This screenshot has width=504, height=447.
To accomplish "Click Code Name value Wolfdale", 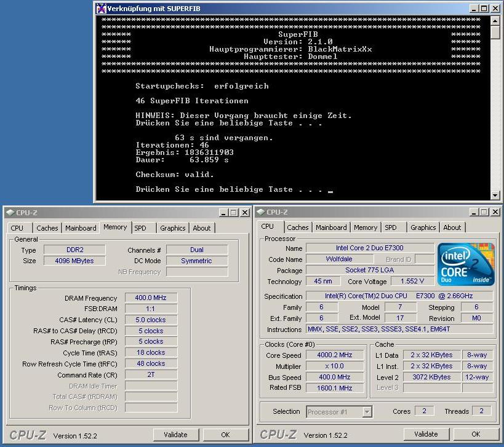I will (339, 259).
